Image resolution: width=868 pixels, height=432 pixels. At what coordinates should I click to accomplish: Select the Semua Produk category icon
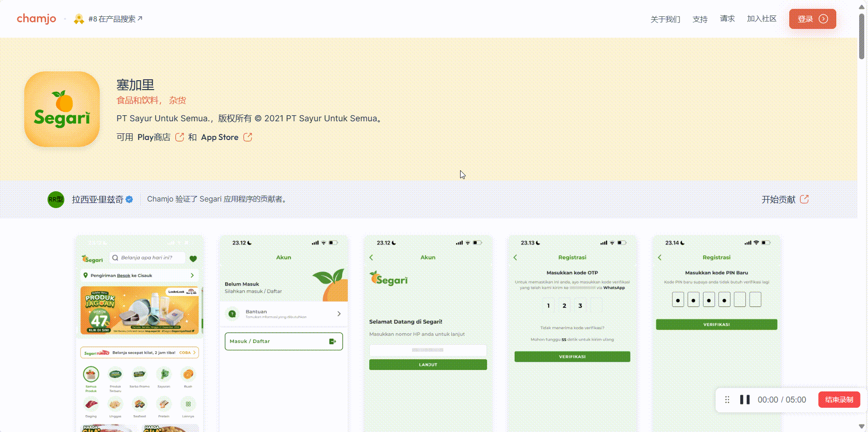pos(91,374)
